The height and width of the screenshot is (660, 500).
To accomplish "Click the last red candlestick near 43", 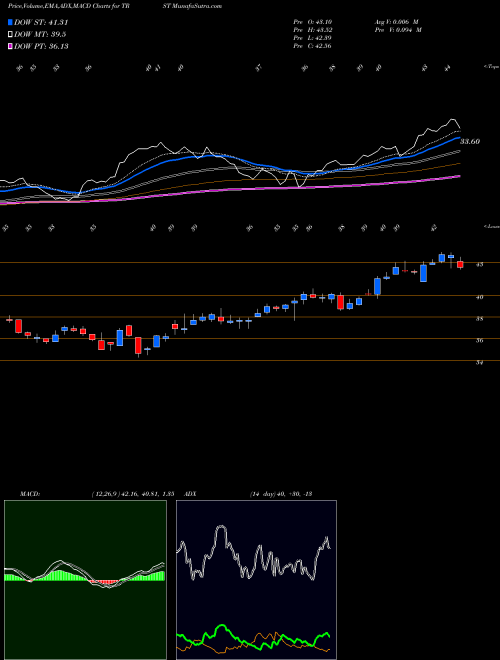I will [x=460, y=264].
